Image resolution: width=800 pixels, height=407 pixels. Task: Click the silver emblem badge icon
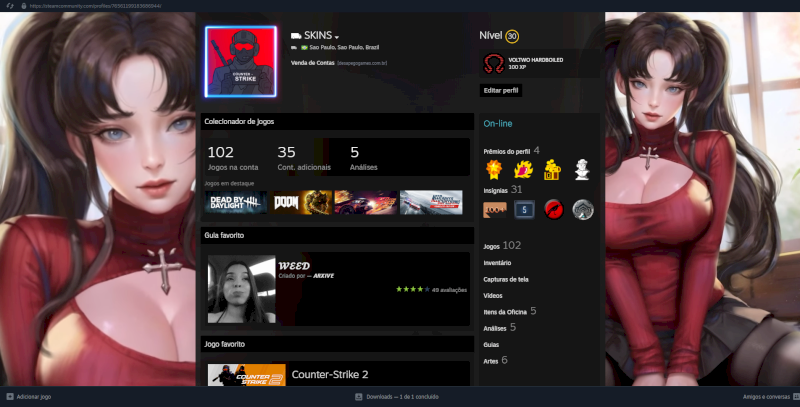coord(583,210)
